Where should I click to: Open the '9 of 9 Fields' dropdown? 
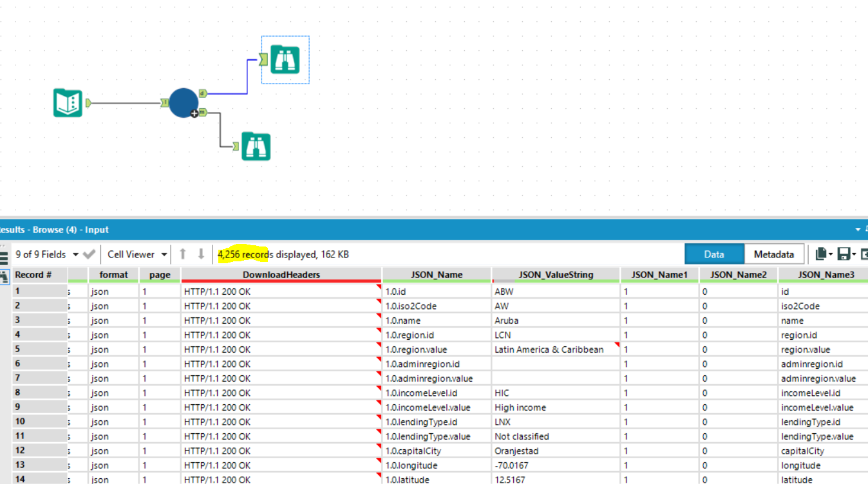pyautogui.click(x=47, y=254)
